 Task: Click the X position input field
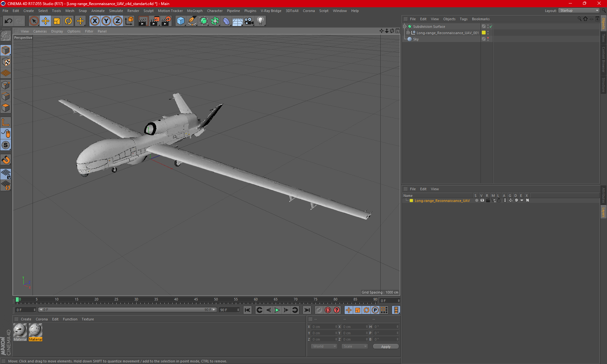point(324,327)
